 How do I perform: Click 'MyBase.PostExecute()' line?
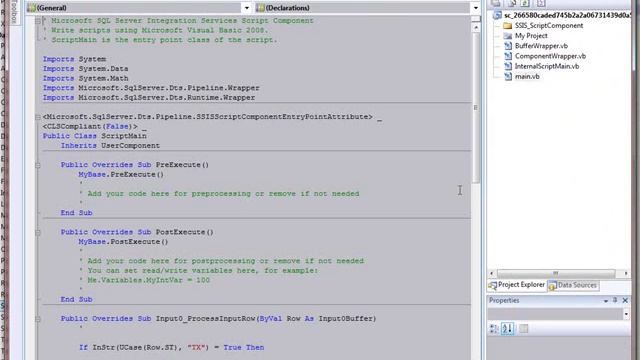pyautogui.click(x=123, y=242)
